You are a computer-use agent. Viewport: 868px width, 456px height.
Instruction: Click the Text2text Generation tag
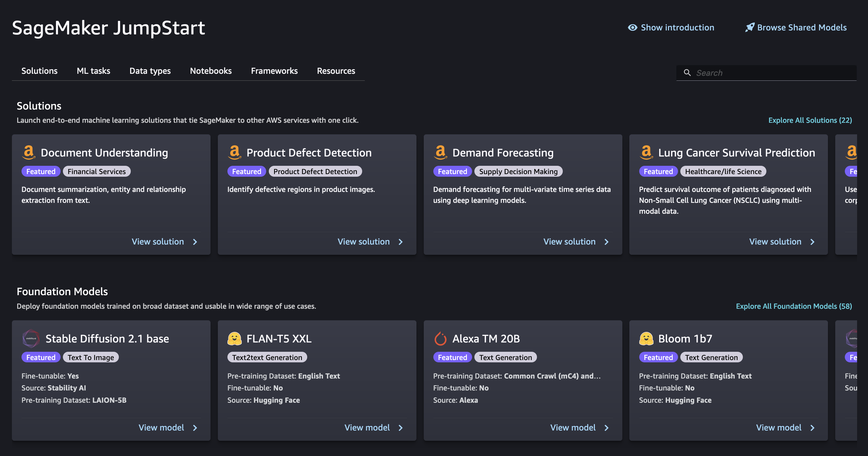click(x=267, y=357)
